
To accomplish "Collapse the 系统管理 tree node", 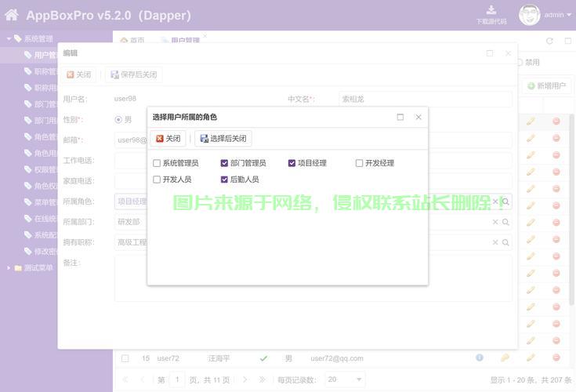I will coord(9,38).
